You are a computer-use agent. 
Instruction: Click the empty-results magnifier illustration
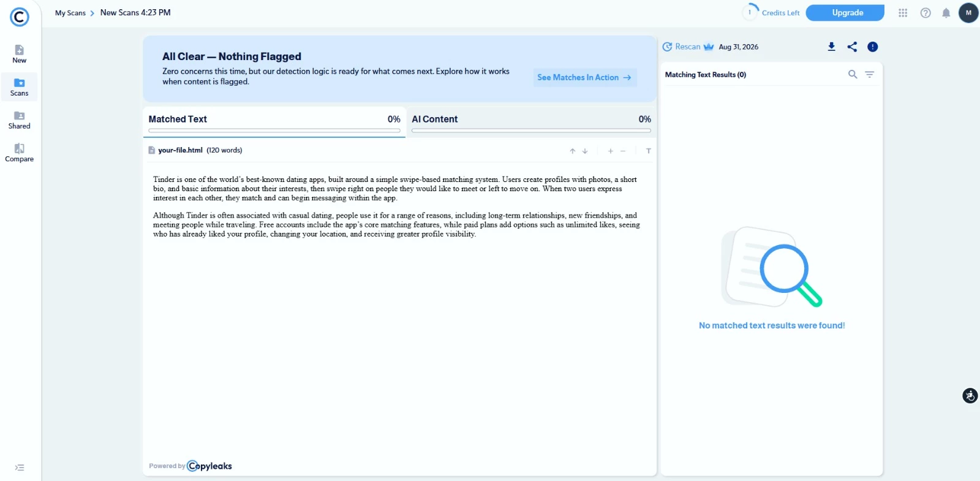click(772, 267)
